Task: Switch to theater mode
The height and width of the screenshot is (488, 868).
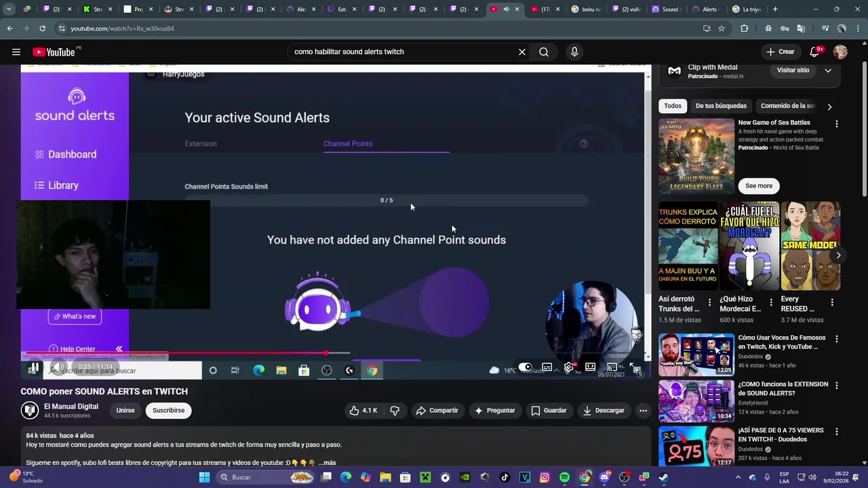Action: click(x=591, y=367)
